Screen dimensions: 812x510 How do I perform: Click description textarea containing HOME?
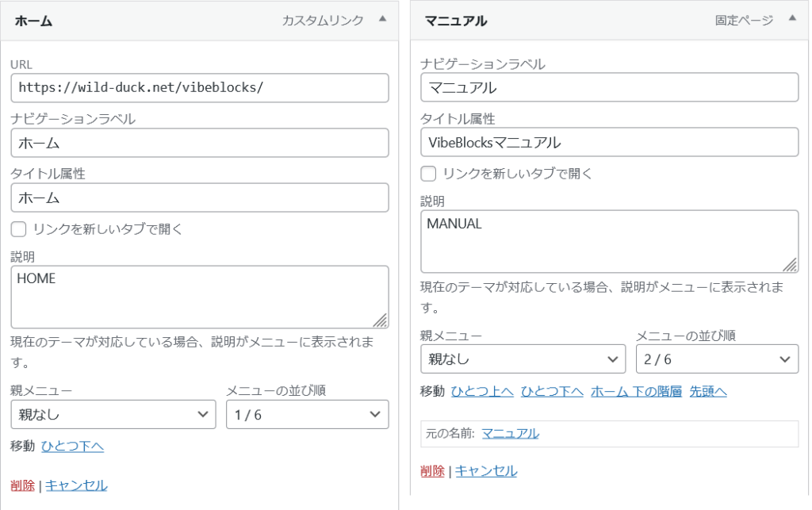tap(199, 297)
